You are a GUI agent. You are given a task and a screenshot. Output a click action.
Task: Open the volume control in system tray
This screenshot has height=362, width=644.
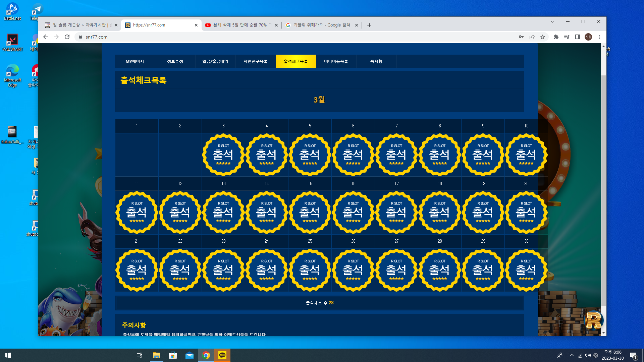click(x=588, y=355)
